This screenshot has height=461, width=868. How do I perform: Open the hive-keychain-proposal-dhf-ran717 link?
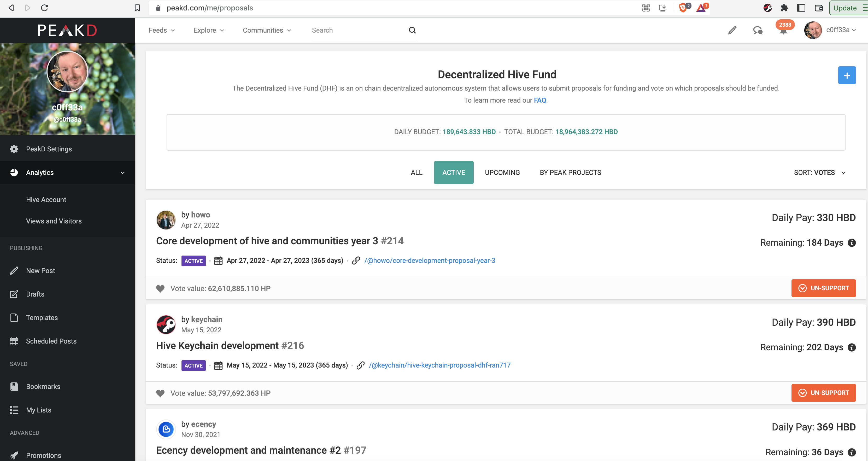(x=439, y=365)
